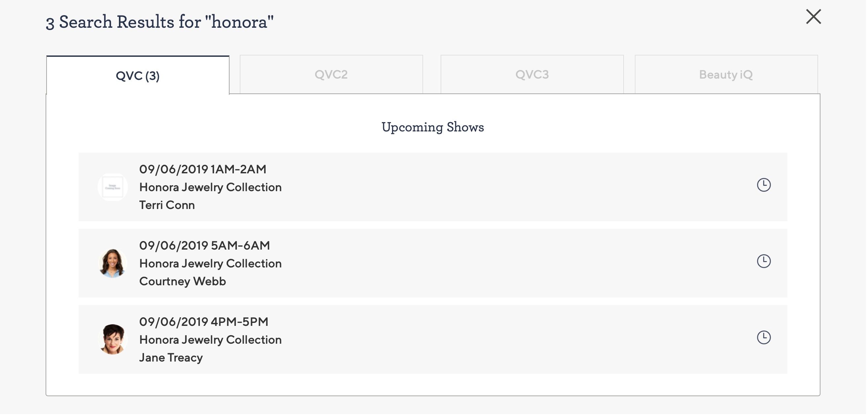Switch to the QVC2 tab

point(331,74)
